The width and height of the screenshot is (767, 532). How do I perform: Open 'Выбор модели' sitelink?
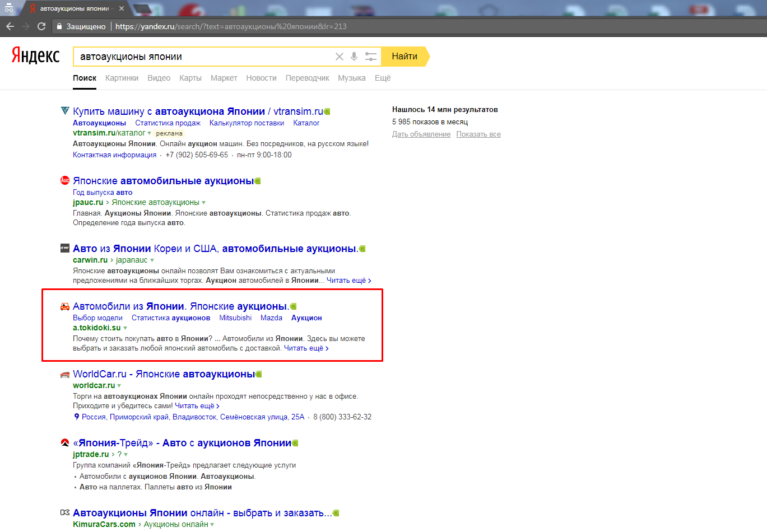(x=97, y=318)
